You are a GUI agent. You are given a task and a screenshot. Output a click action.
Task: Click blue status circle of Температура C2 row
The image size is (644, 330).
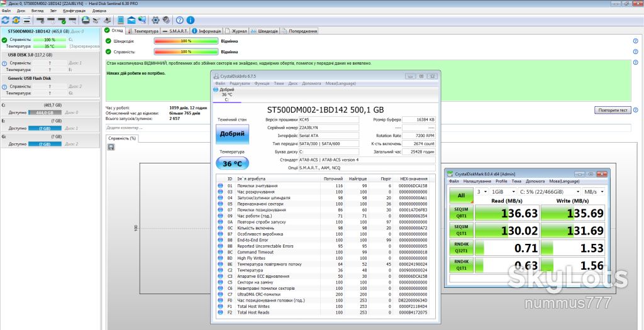pos(221,270)
